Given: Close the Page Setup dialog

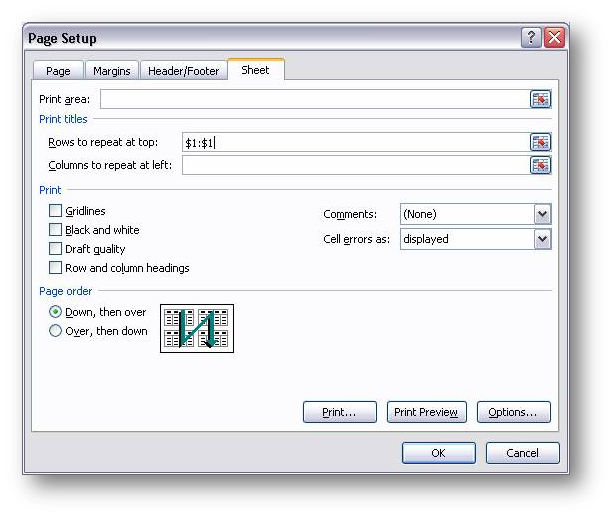Looking at the screenshot, I should point(554,38).
